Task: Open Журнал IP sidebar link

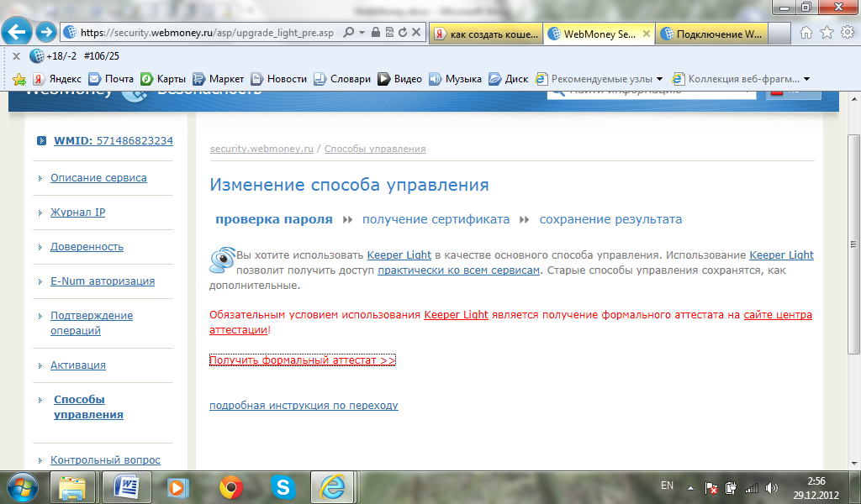Action: click(x=77, y=213)
